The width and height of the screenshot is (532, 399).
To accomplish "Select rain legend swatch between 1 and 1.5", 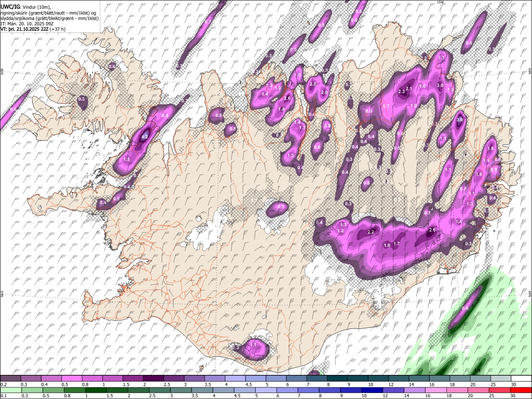I will pos(96,390).
